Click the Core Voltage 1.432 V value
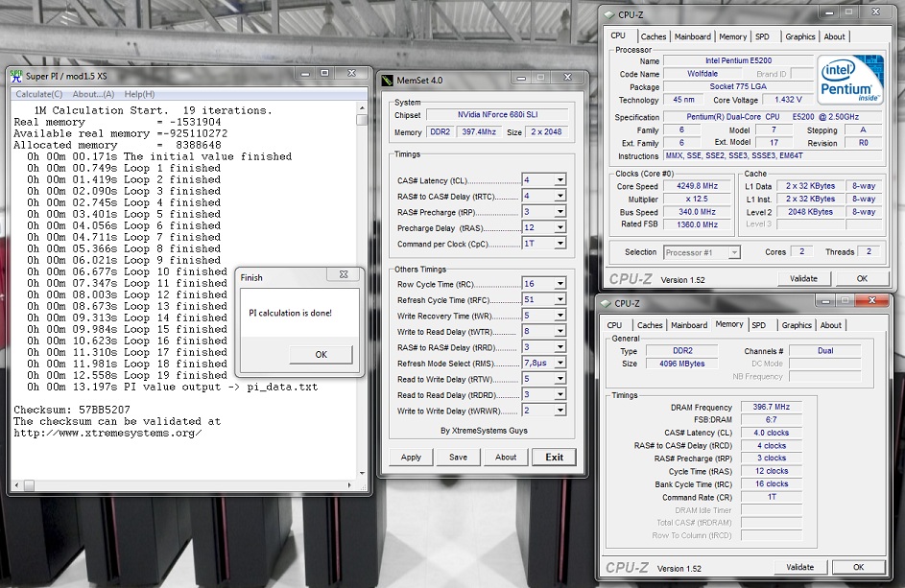This screenshot has height=588, width=905. [788, 99]
